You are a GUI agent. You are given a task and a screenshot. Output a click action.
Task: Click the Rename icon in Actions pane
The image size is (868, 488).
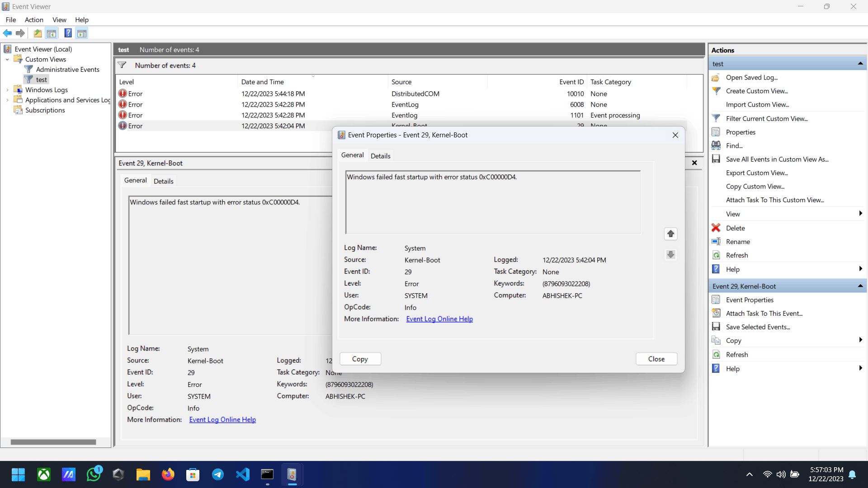[x=716, y=242]
